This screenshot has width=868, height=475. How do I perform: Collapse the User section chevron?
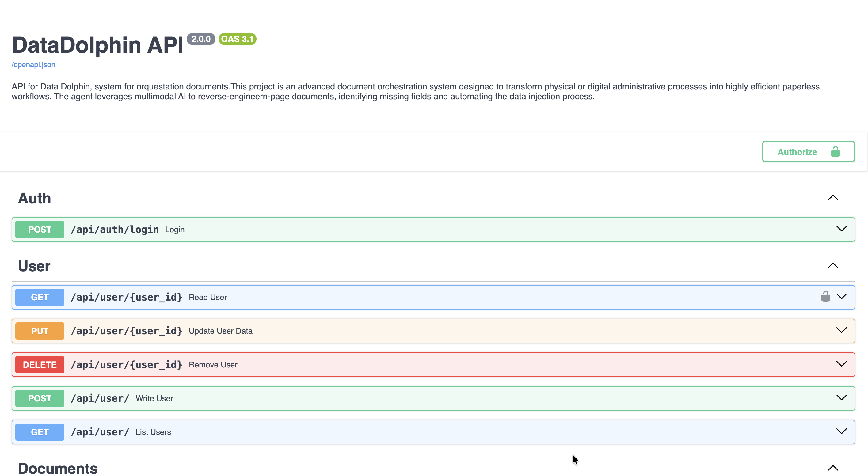833,266
